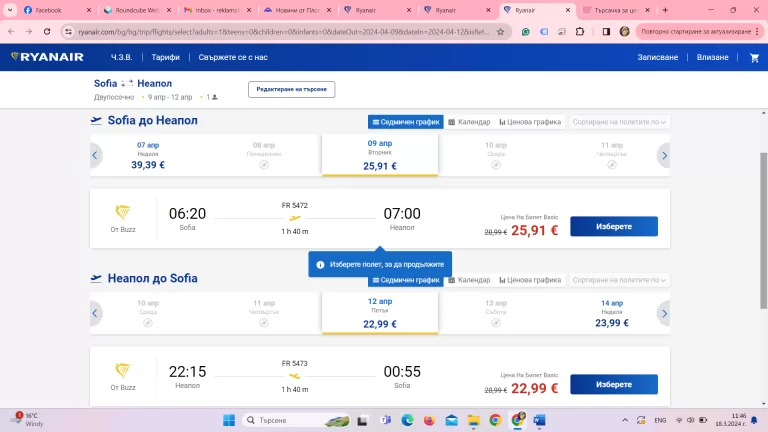Open the notification bell in the system tray
This screenshot has height=432, width=768.
click(x=754, y=420)
